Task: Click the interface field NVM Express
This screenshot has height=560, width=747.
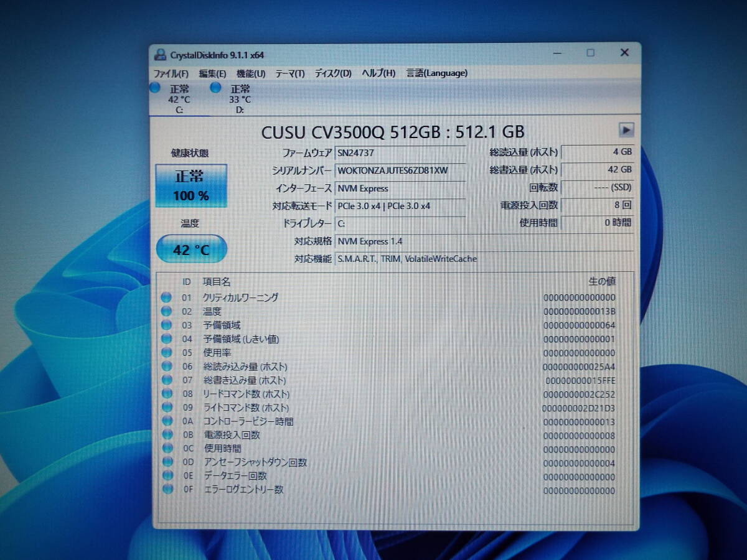Action: coord(400,188)
